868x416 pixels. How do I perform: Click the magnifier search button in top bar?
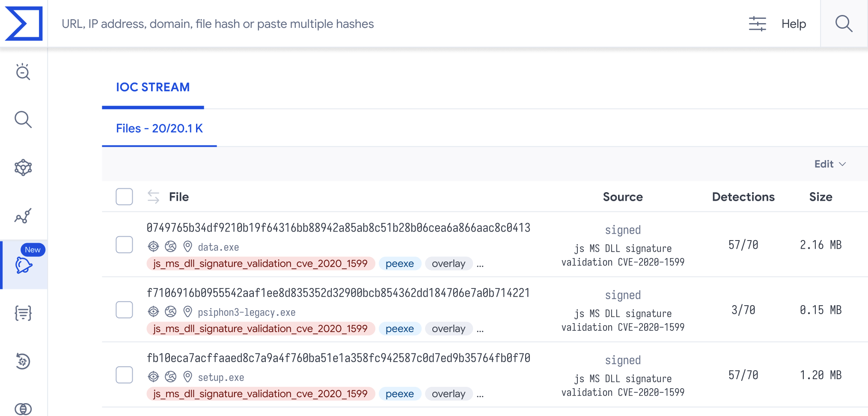(844, 24)
